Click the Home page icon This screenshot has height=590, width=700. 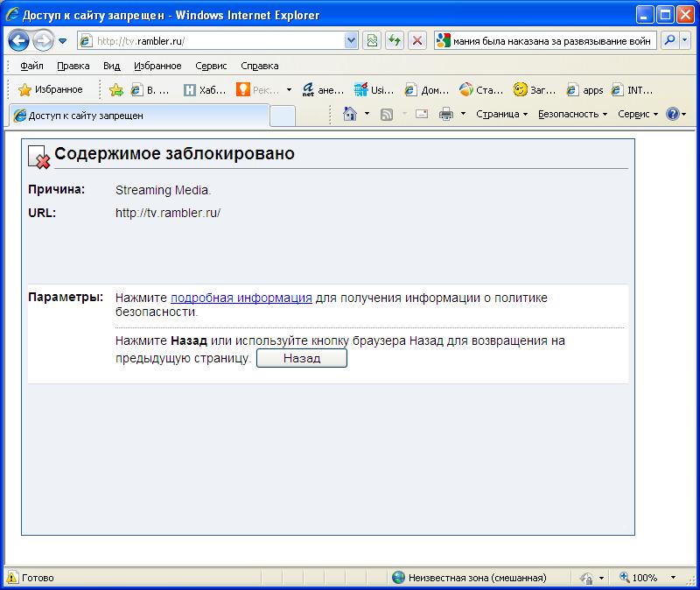click(351, 114)
